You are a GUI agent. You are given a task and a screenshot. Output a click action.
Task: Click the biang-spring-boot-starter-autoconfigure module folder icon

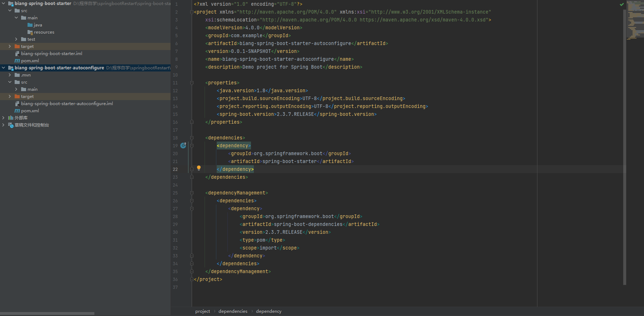[x=11, y=68]
